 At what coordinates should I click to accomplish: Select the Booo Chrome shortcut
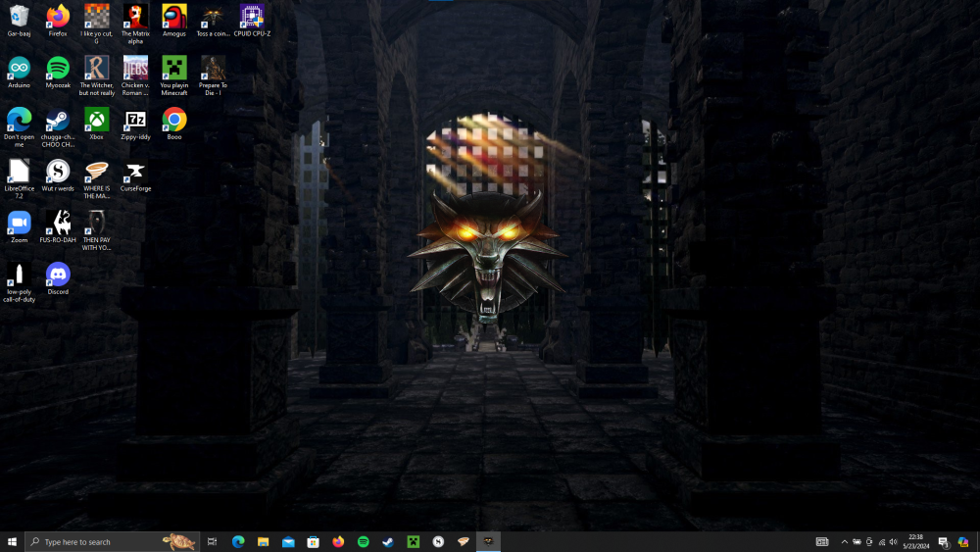click(174, 124)
